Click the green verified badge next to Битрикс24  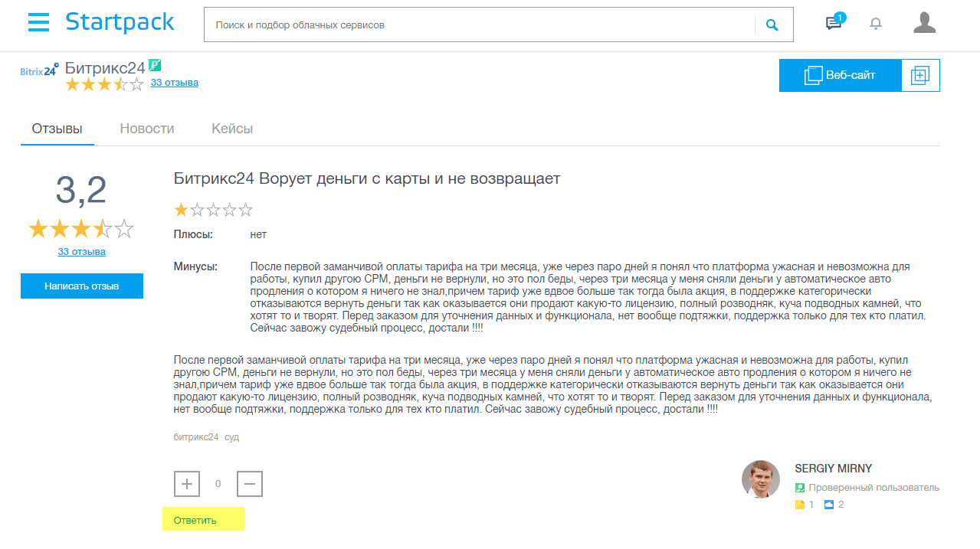point(155,65)
